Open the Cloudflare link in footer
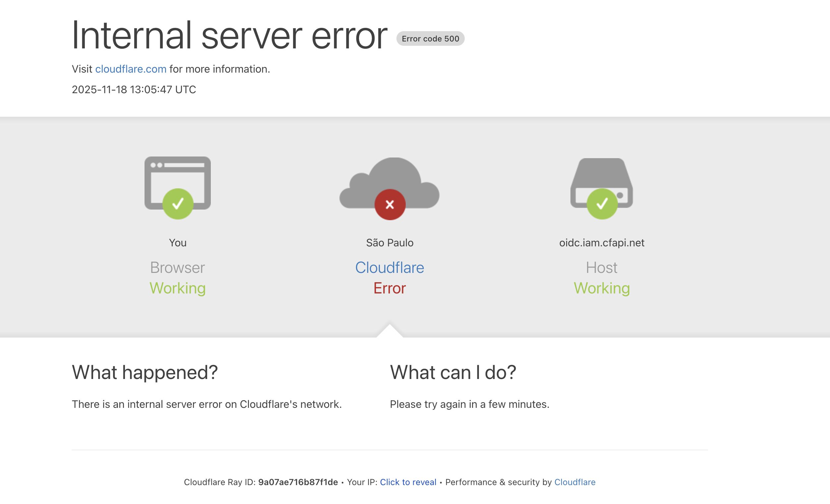 click(575, 482)
